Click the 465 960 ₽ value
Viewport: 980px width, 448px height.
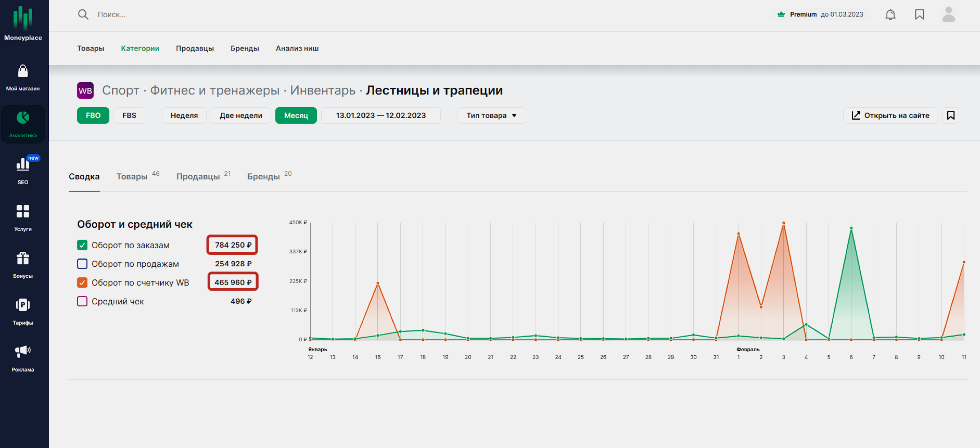[233, 282]
